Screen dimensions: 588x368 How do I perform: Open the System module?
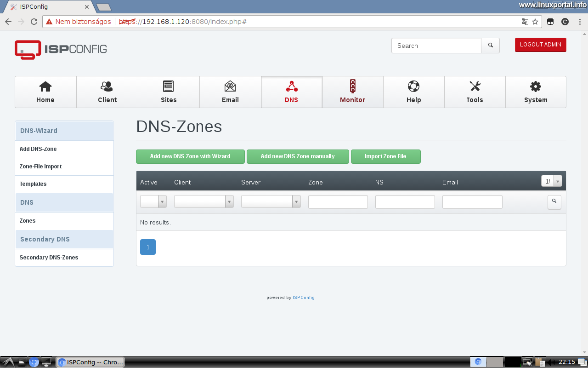coord(536,92)
